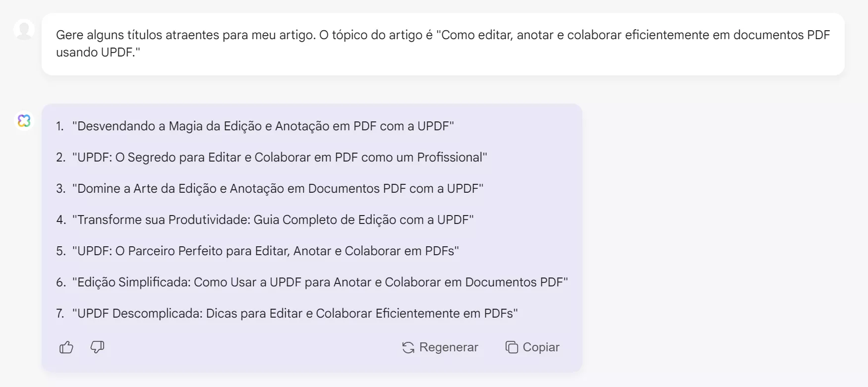Click the thumbs down feedback icon

click(97, 347)
